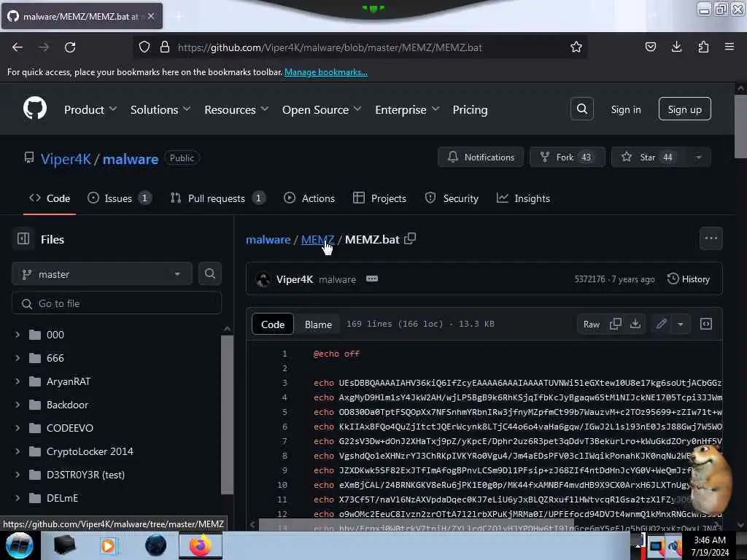Open the Security tab
This screenshot has height=560, width=747.
point(452,198)
